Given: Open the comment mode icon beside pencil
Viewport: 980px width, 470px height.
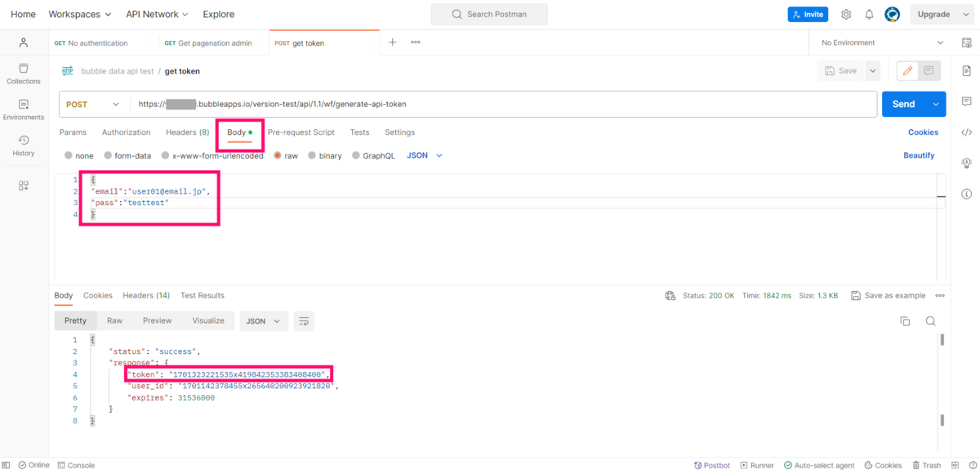Looking at the screenshot, I should [x=929, y=71].
